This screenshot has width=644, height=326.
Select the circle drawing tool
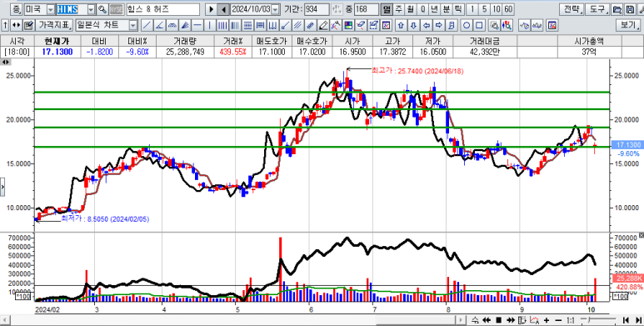[467, 26]
